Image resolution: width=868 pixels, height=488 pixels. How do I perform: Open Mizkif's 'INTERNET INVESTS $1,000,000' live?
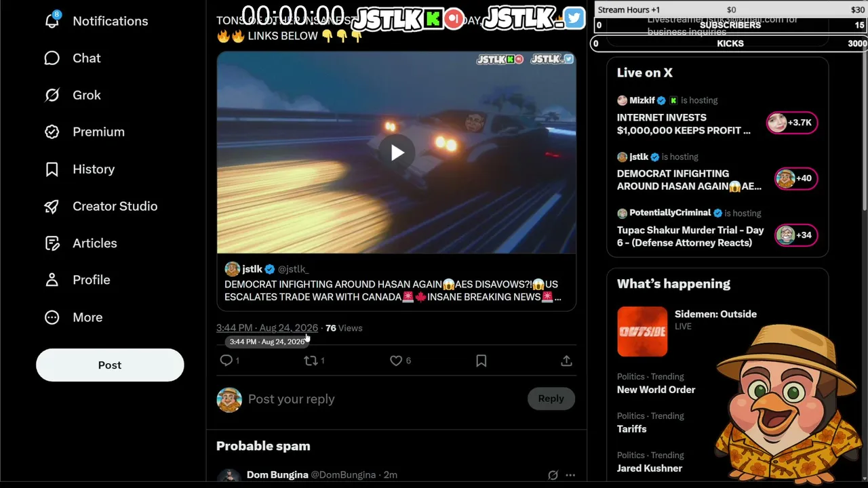[684, 124]
